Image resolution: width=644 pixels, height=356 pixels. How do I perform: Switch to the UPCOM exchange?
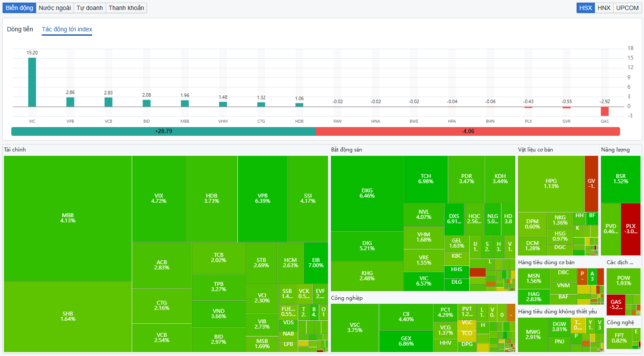click(627, 8)
